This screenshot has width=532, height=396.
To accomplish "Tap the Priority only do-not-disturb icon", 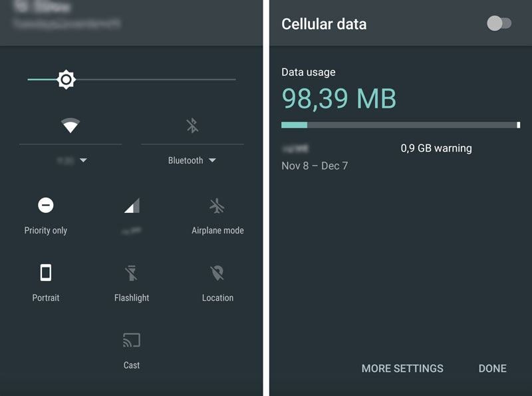I will [46, 205].
